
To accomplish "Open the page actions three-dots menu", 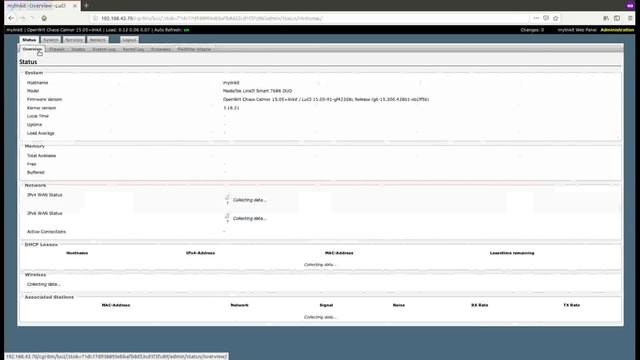I will pos(536,18).
